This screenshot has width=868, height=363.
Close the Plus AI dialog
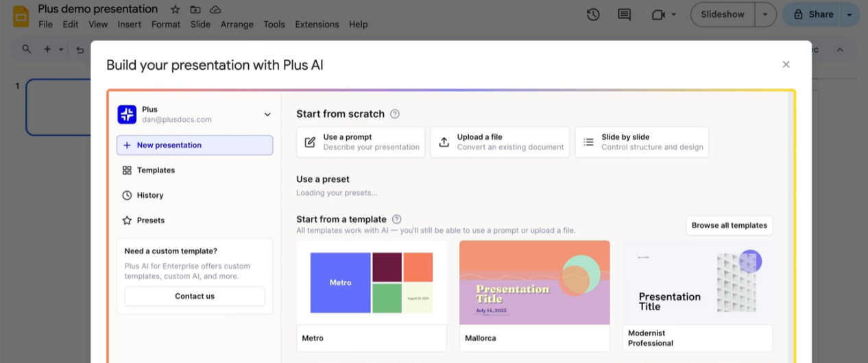click(786, 64)
